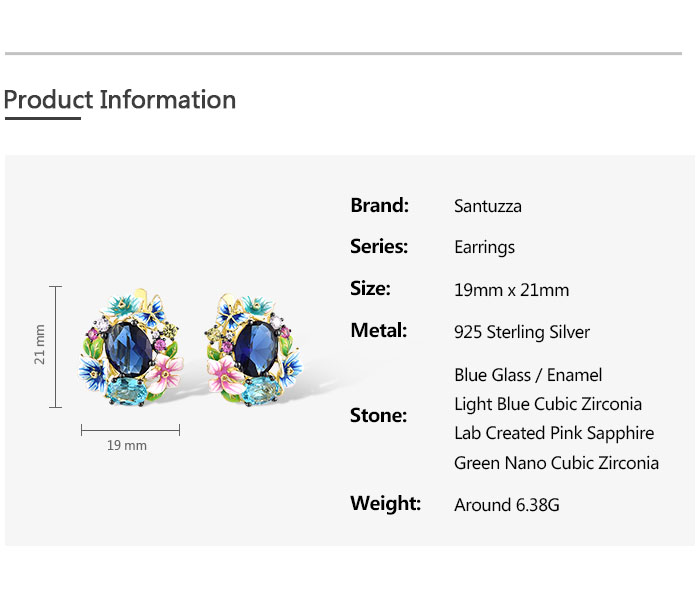Click the Brand label
The image size is (700, 596).
(380, 206)
